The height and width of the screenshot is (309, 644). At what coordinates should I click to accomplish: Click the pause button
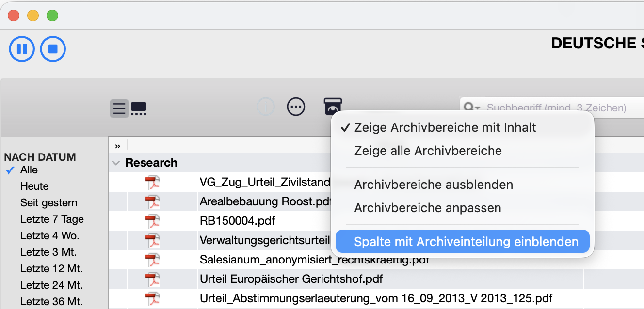[22, 49]
